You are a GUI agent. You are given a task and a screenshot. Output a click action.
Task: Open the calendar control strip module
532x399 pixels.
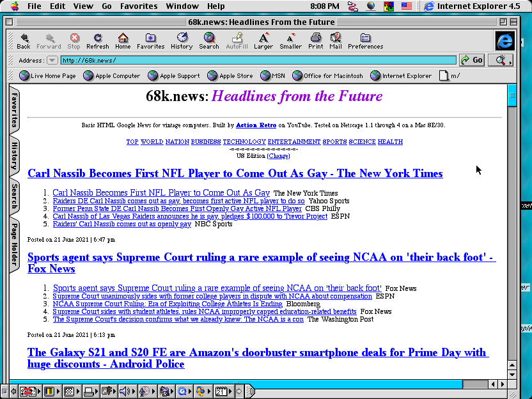223,391
